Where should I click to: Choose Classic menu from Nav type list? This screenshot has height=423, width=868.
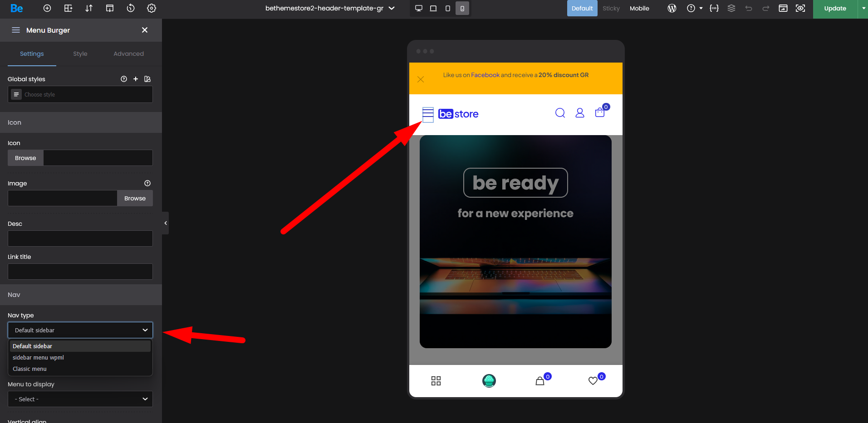(30, 369)
